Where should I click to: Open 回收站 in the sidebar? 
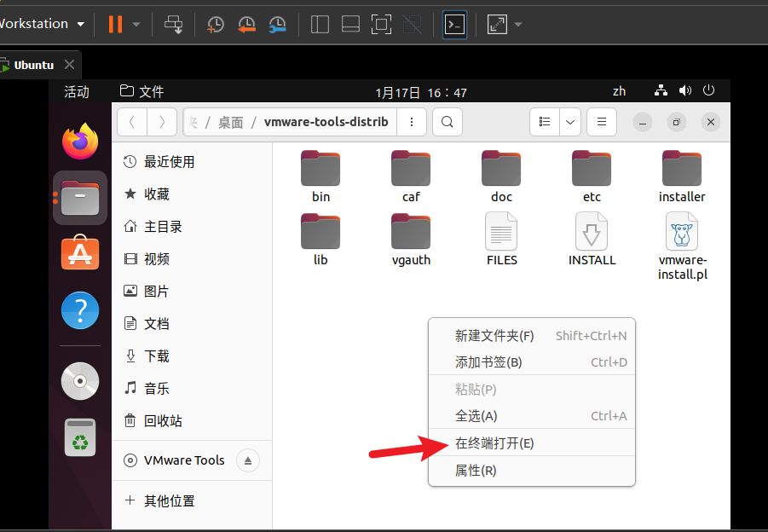pos(192,420)
